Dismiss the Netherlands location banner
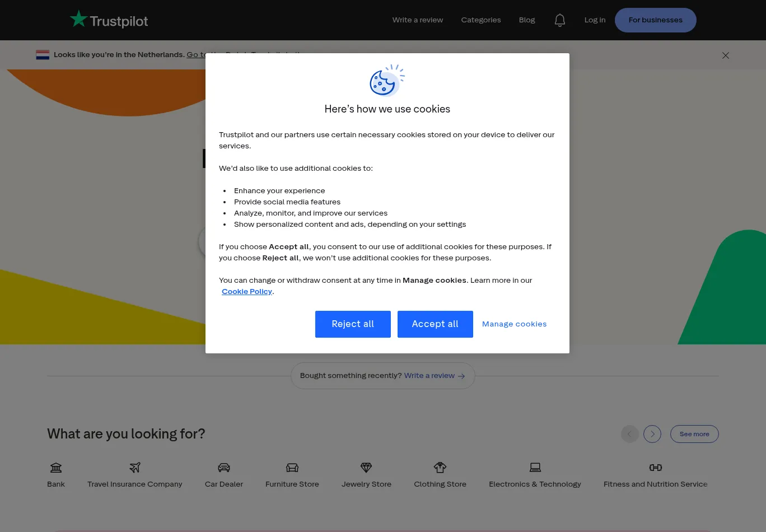The image size is (766, 532). [x=726, y=55]
